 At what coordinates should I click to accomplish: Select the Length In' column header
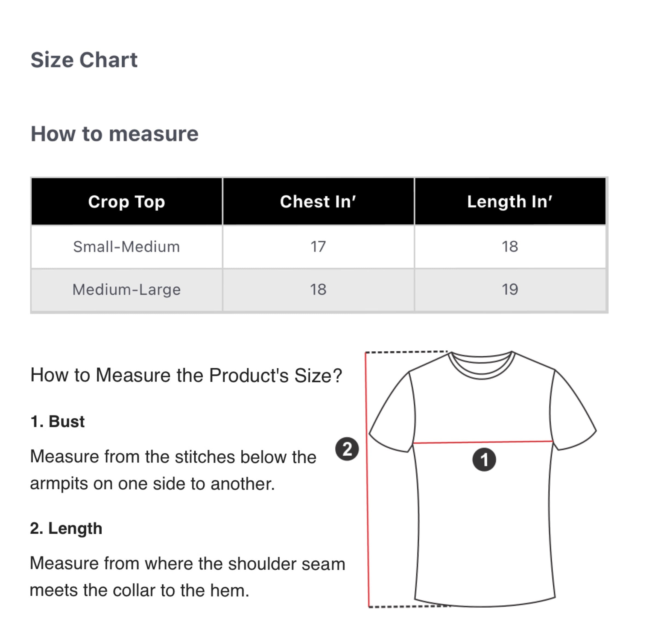point(510,201)
